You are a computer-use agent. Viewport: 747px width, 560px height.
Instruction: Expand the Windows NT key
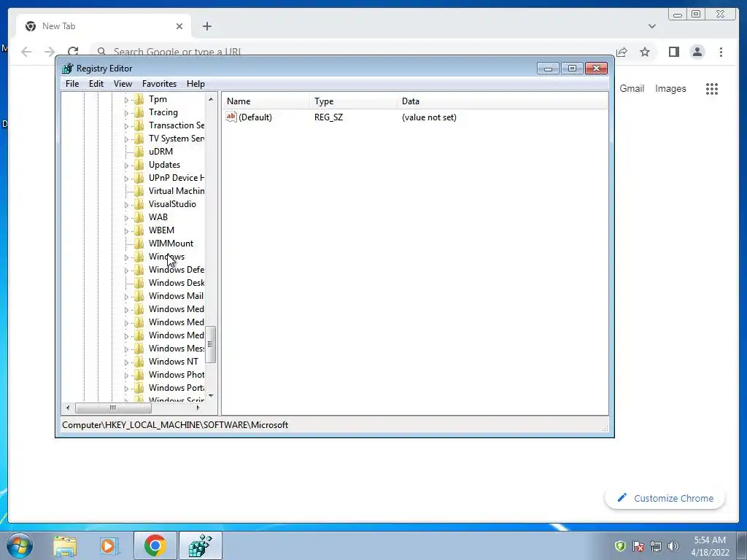126,362
